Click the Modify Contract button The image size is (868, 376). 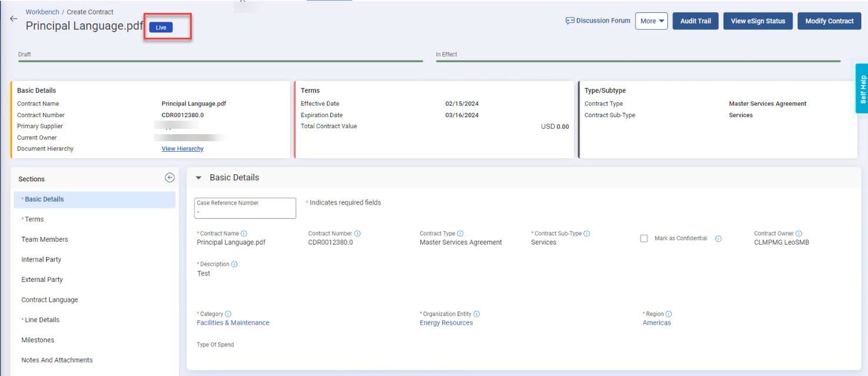click(829, 21)
